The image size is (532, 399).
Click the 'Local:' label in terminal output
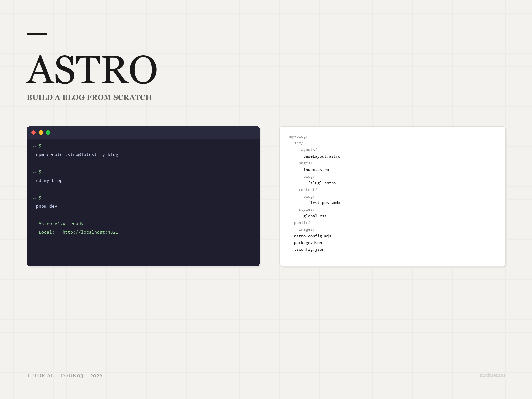pyautogui.click(x=47, y=232)
